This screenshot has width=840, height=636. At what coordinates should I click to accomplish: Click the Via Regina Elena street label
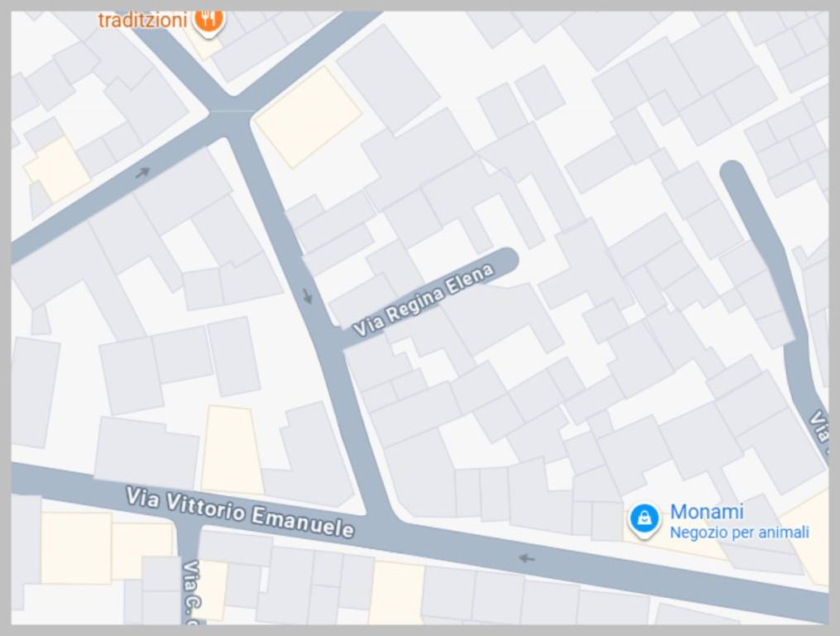click(x=424, y=301)
